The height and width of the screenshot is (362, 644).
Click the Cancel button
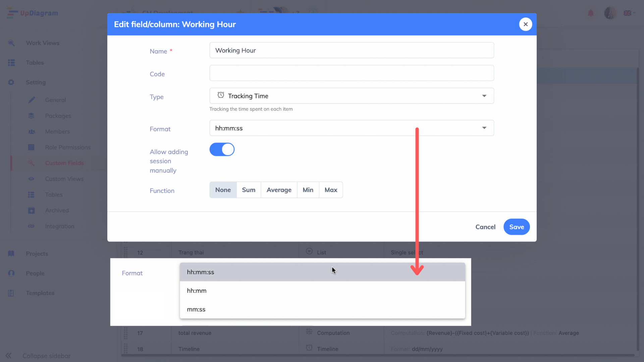[485, 227]
